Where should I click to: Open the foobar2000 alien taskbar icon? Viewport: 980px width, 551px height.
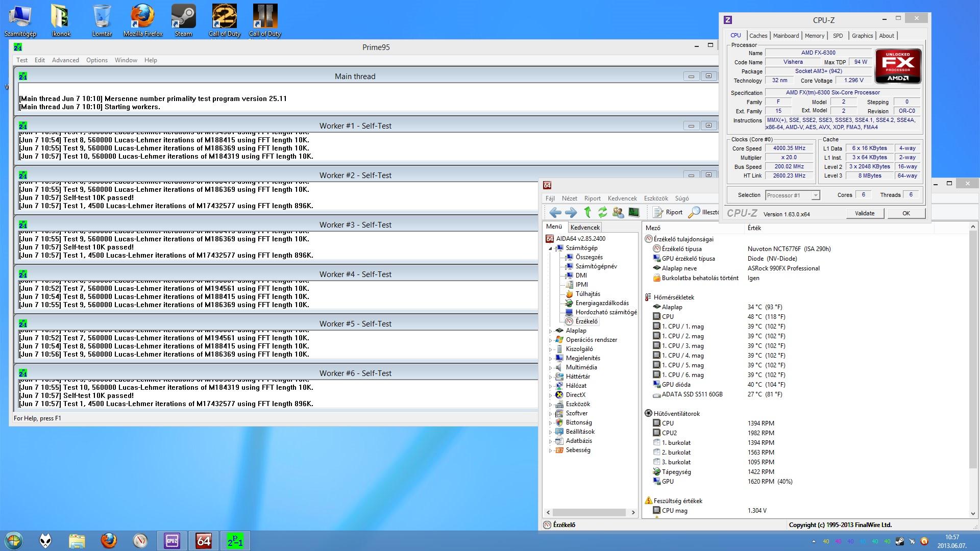click(45, 541)
